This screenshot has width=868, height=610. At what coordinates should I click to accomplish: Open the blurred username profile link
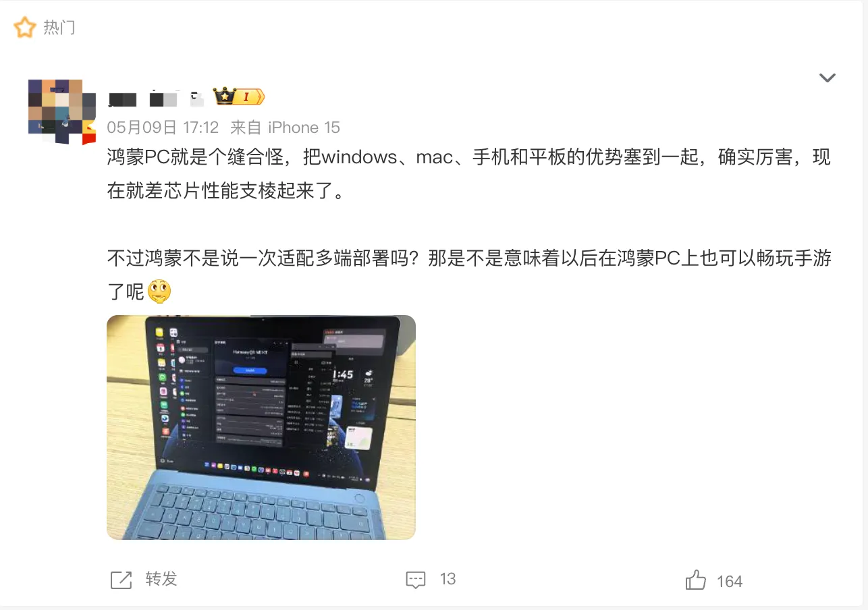[157, 99]
